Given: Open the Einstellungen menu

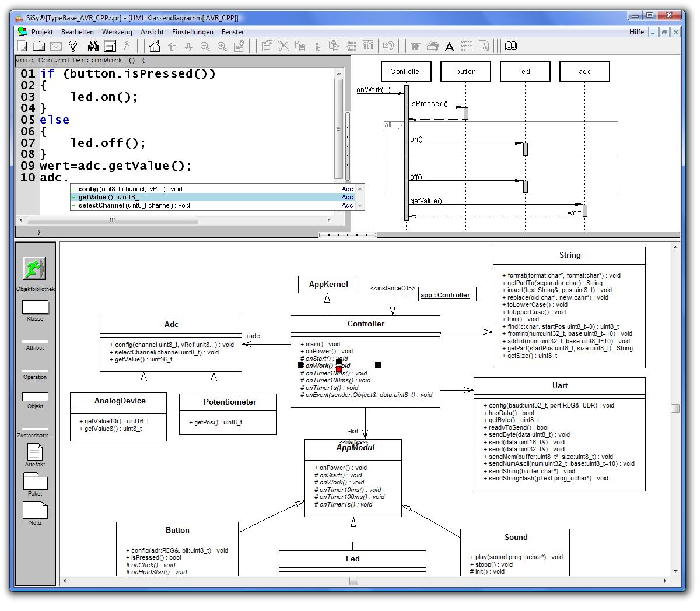Looking at the screenshot, I should (192, 32).
